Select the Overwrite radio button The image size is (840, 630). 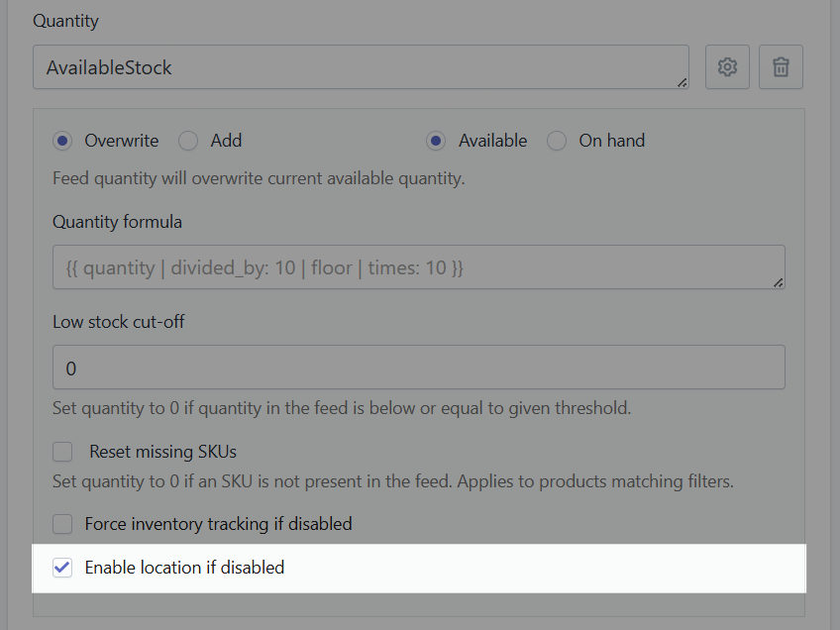coord(62,141)
